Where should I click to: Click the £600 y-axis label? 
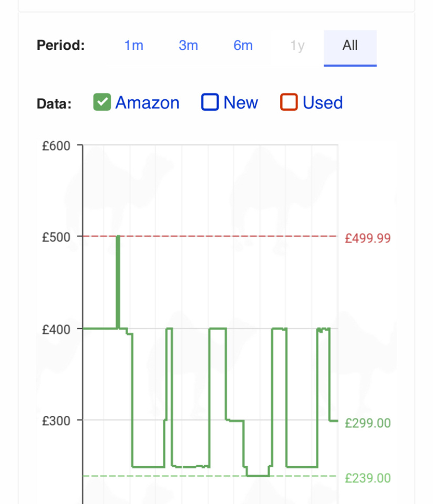56,146
